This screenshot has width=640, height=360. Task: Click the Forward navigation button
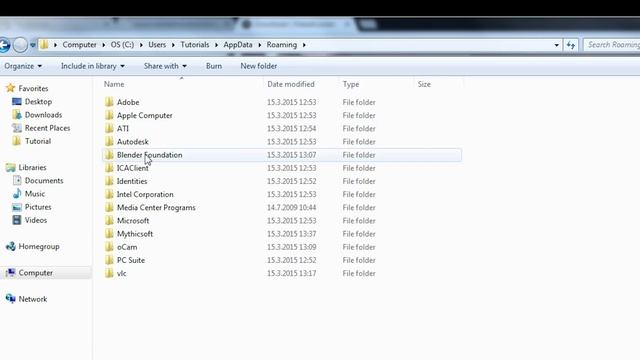[20, 44]
